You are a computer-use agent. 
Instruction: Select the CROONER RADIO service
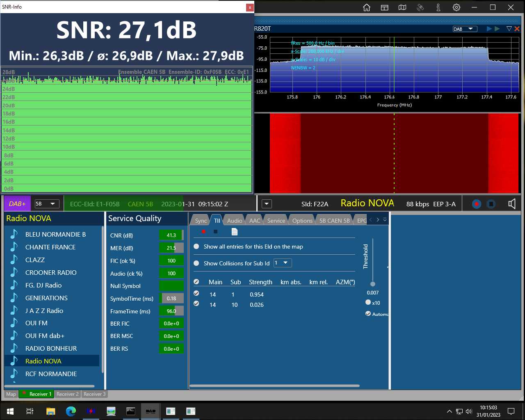click(52, 272)
